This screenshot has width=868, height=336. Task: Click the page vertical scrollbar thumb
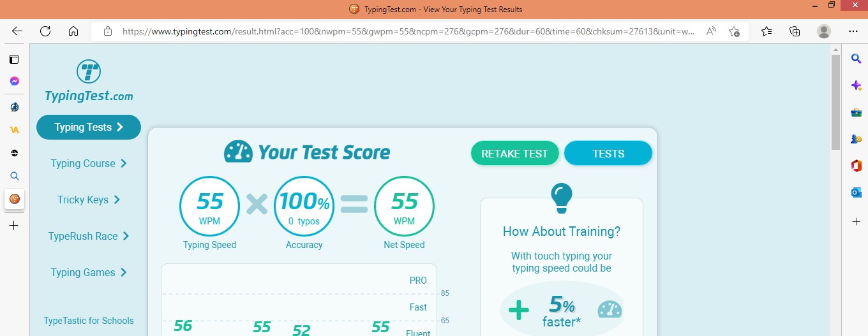(835, 102)
